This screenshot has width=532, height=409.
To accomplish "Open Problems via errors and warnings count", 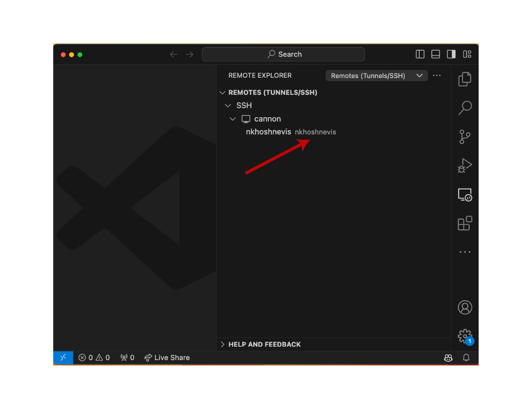I will (94, 357).
